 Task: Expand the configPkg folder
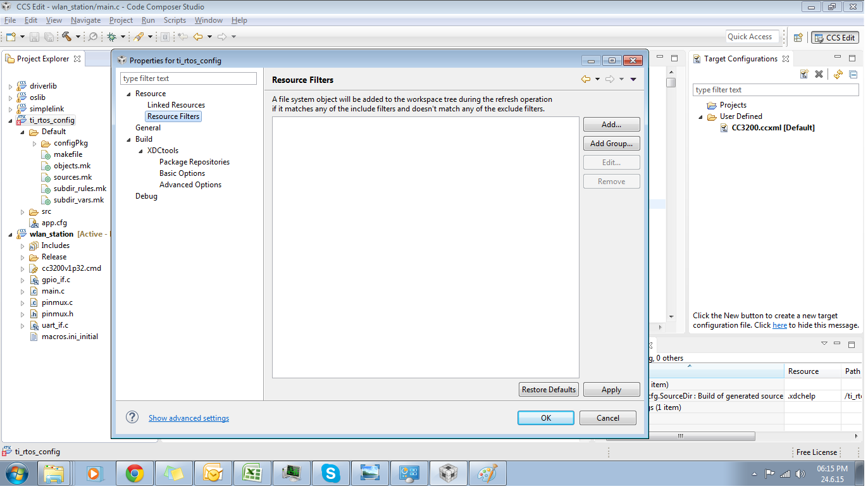tap(35, 143)
